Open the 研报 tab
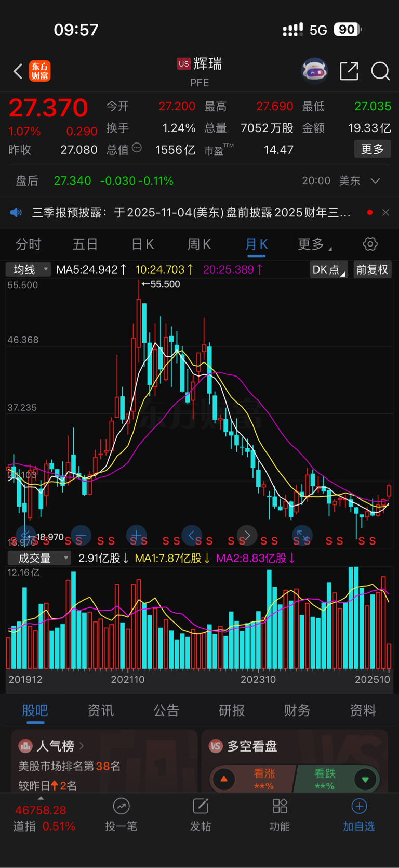Screen dimensions: 399x868 [x=232, y=710]
